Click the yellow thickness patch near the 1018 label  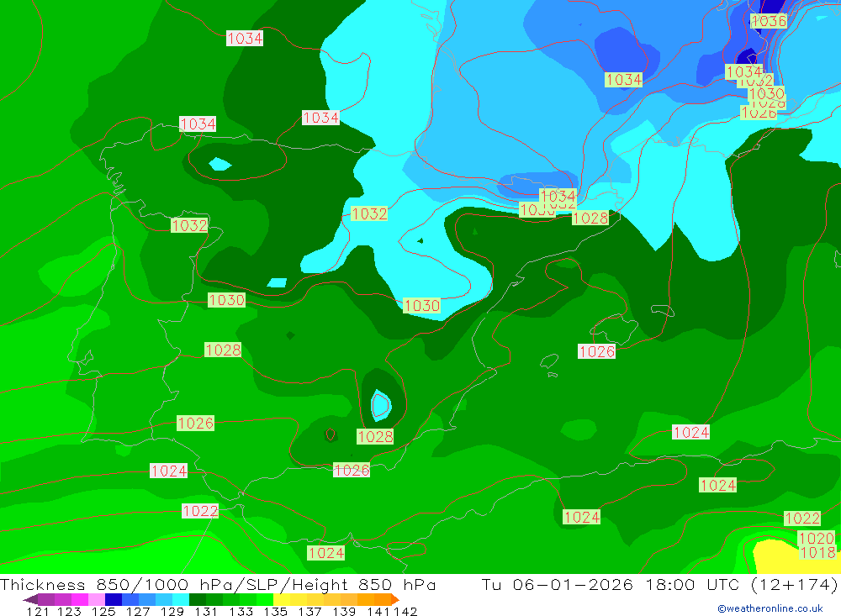coord(778,557)
